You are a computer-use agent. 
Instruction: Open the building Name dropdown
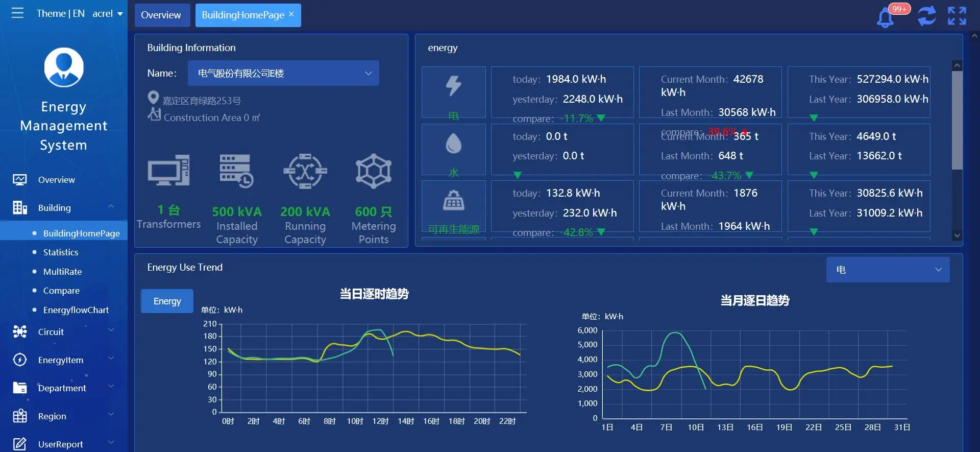point(283,73)
